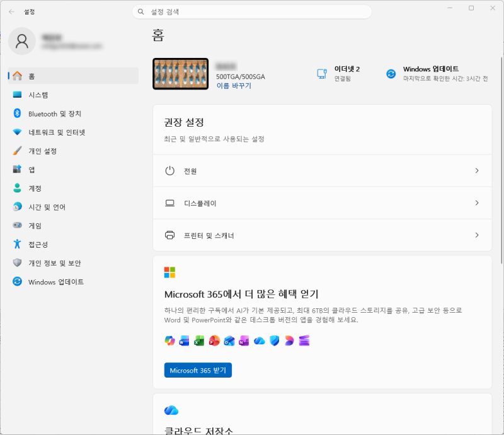Click the cloud icon above 클라우드 저장소
The image size is (504, 435).
(x=171, y=410)
